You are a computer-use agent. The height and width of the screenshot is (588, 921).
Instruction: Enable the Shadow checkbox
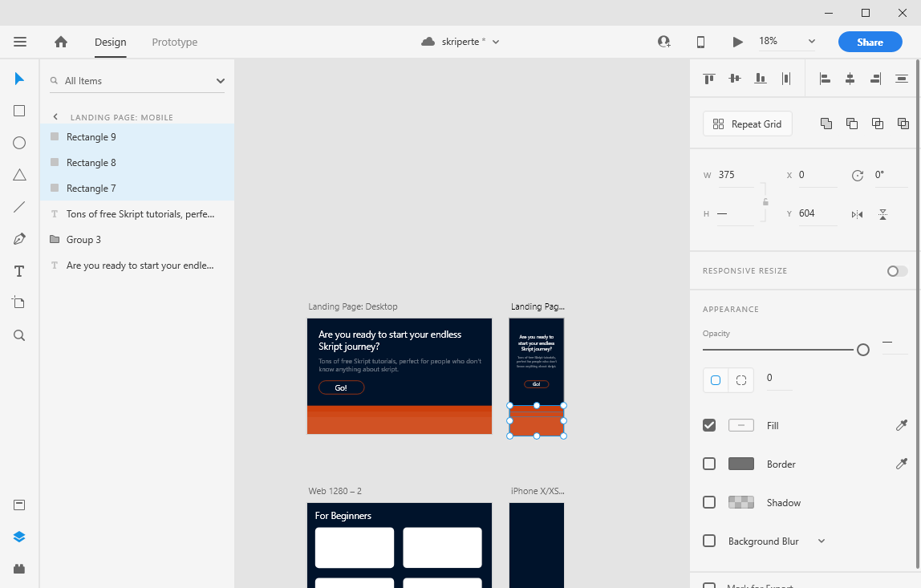pos(709,502)
